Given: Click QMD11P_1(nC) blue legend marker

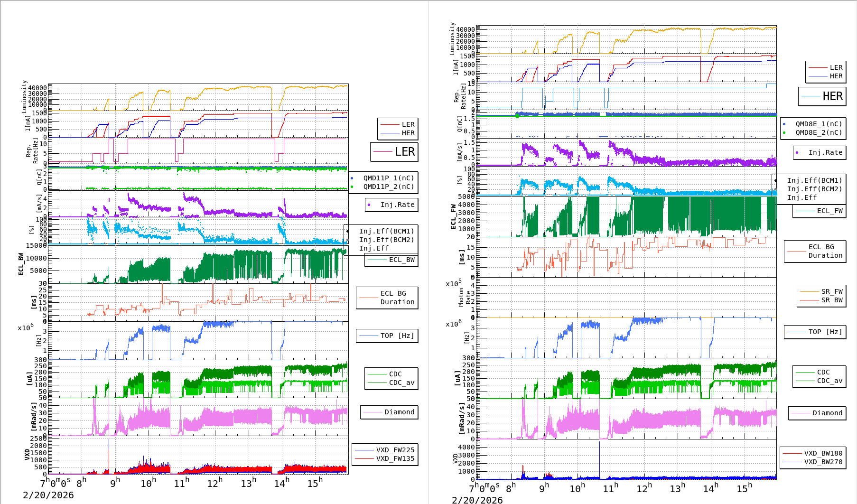Looking at the screenshot, I should [352, 178].
